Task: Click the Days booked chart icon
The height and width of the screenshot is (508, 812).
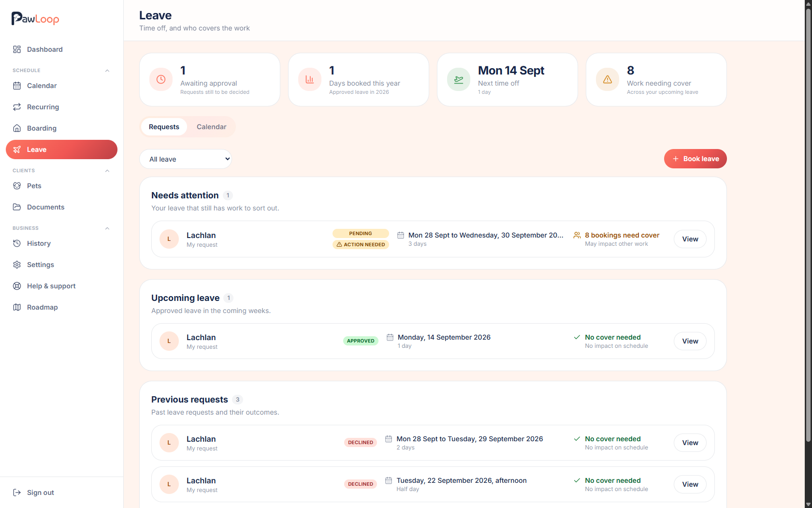Action: tap(310, 79)
